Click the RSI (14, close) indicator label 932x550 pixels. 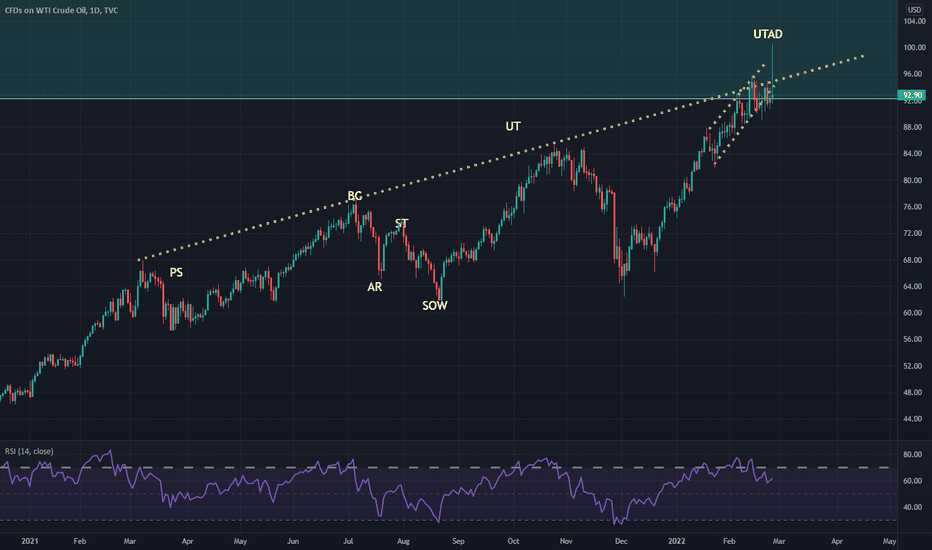point(29,451)
